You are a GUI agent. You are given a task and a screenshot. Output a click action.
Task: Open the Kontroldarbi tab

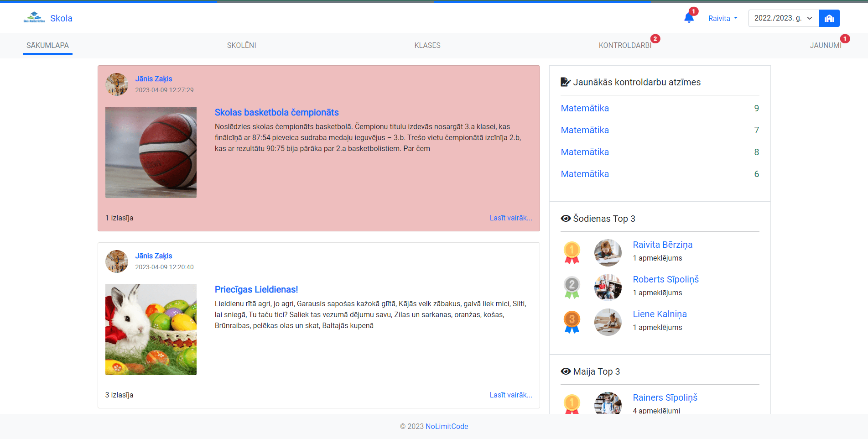tap(625, 45)
